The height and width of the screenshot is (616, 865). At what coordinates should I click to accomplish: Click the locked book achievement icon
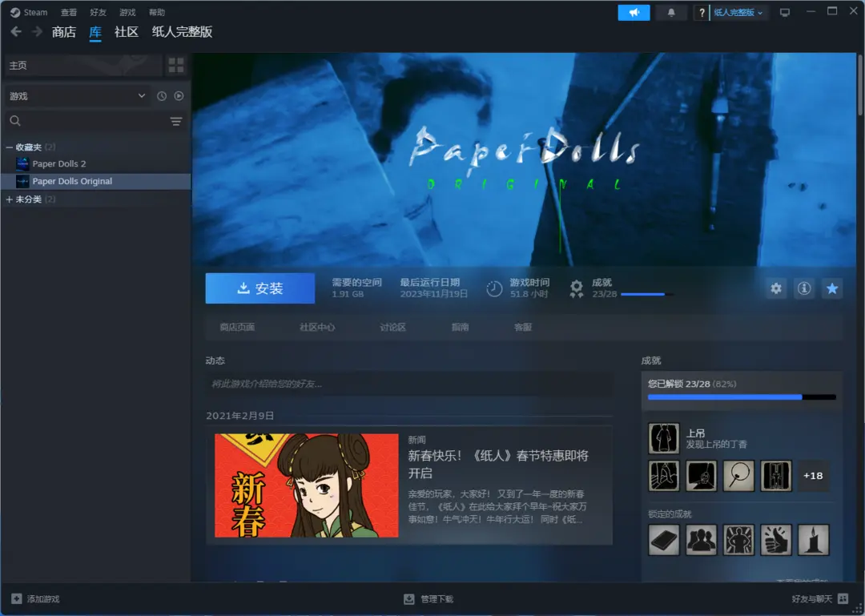[664, 540]
